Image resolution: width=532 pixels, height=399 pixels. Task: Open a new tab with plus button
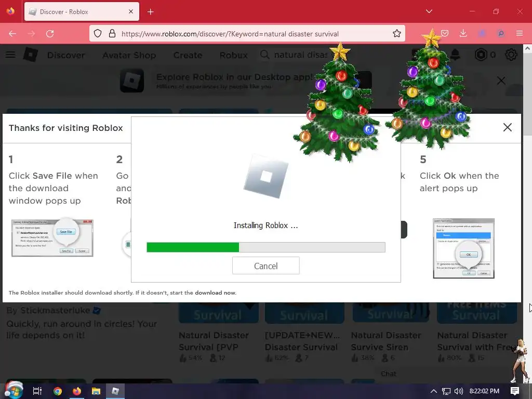(x=150, y=12)
